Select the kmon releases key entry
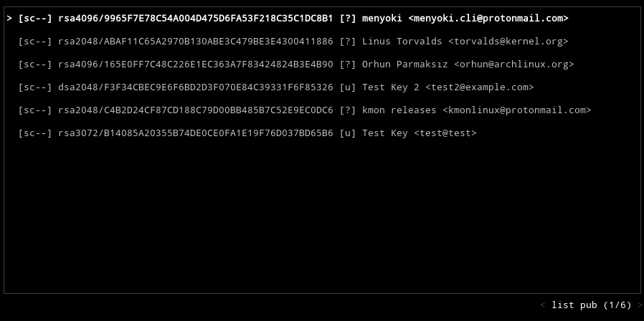 (x=305, y=110)
